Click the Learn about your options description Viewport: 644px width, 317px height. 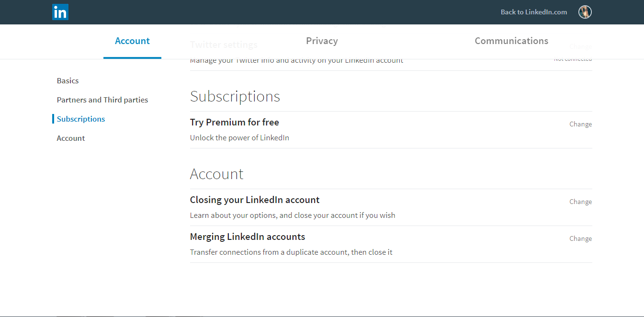(293, 215)
